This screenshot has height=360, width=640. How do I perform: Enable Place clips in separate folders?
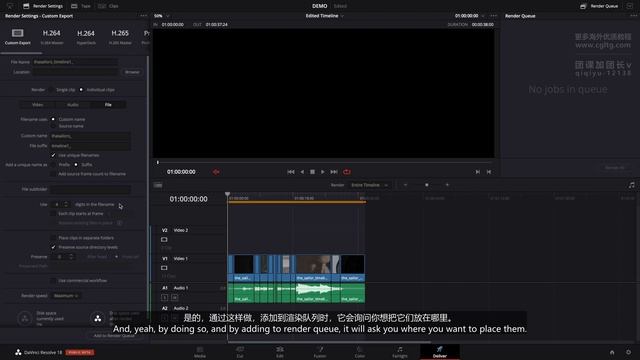[53, 238]
